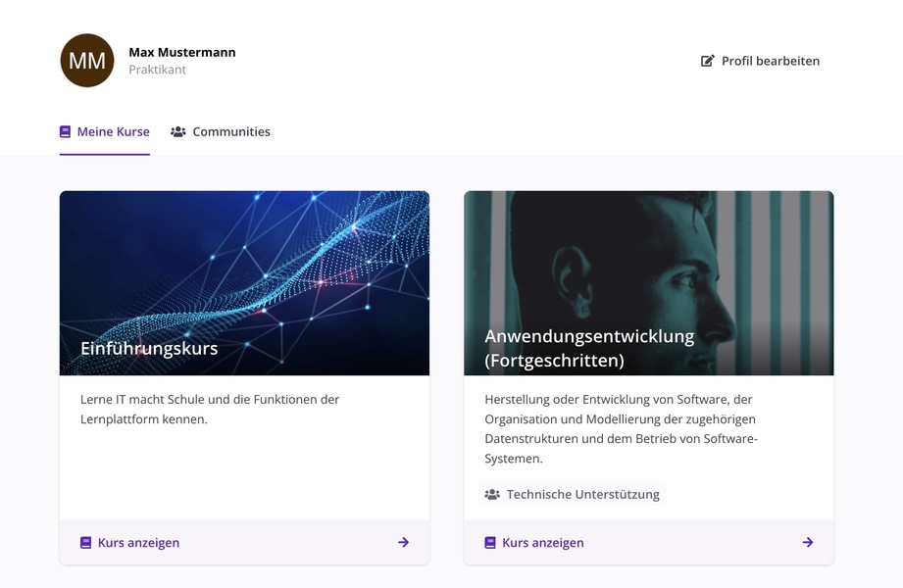Click Kurs anzeigen for Einführungskurs

138,542
